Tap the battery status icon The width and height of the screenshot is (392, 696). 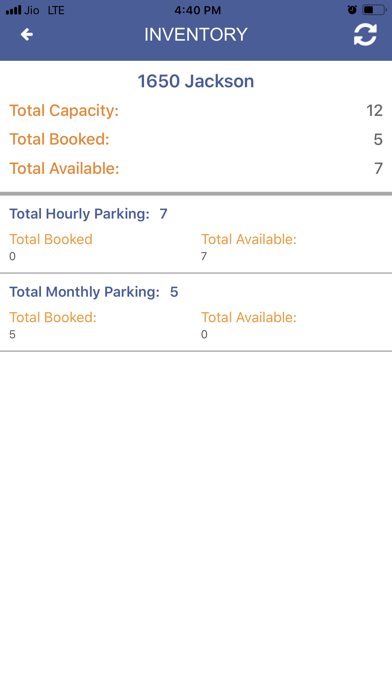coord(373,10)
